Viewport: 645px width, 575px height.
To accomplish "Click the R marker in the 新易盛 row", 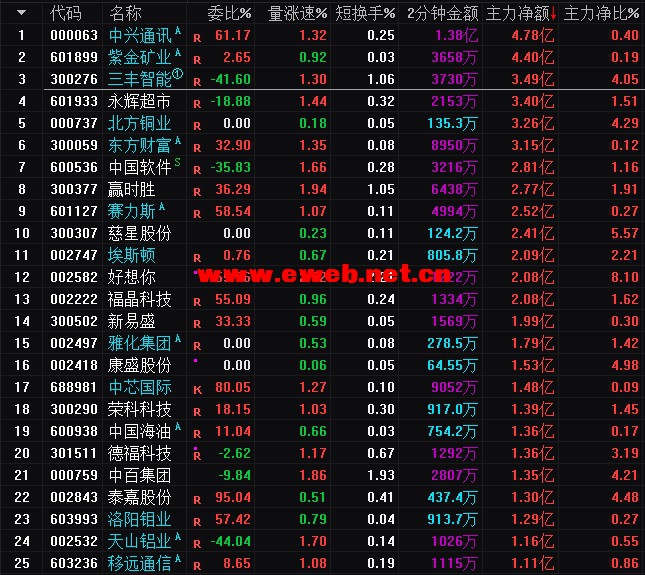I will 197,324.
